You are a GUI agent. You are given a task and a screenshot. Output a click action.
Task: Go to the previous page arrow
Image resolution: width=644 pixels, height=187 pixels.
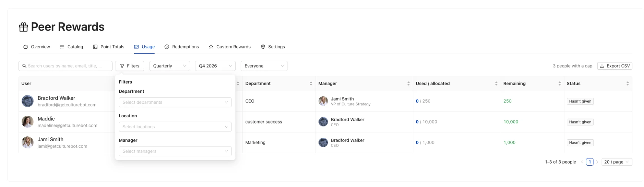pos(582,162)
